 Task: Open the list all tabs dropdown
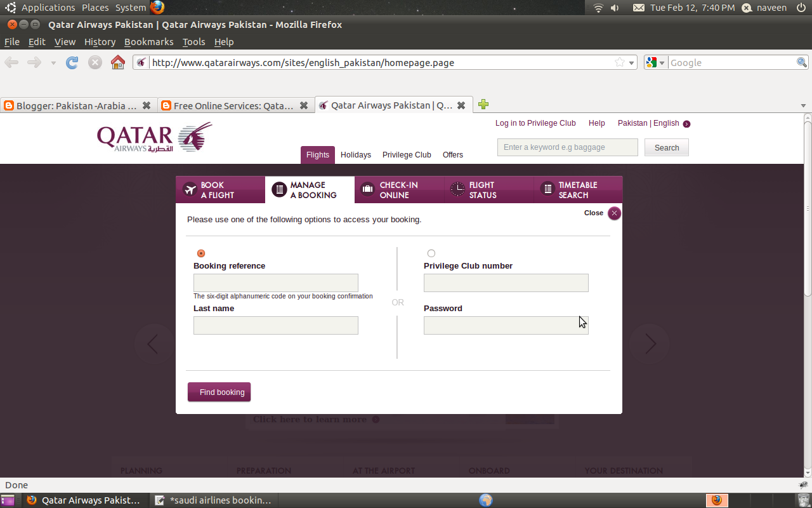coord(803,105)
